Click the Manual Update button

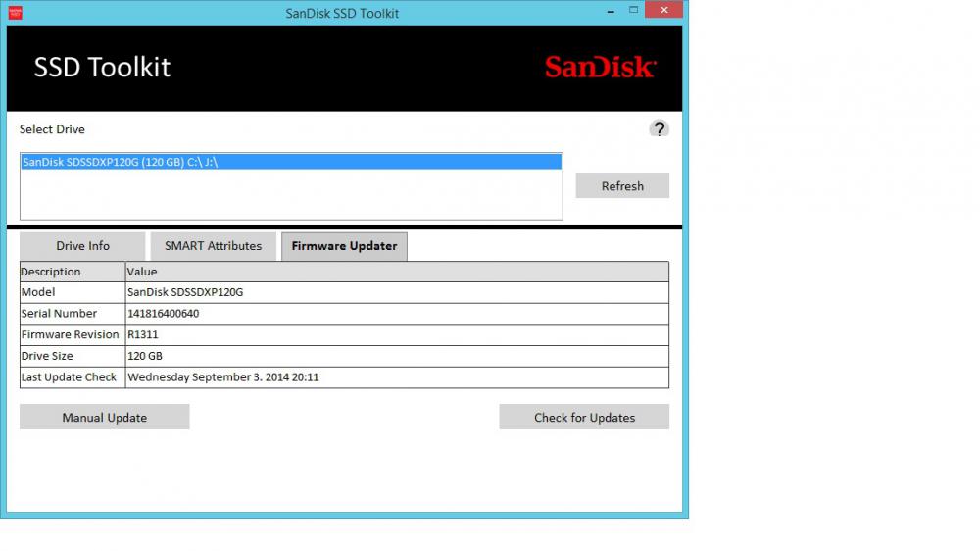pyautogui.click(x=104, y=418)
